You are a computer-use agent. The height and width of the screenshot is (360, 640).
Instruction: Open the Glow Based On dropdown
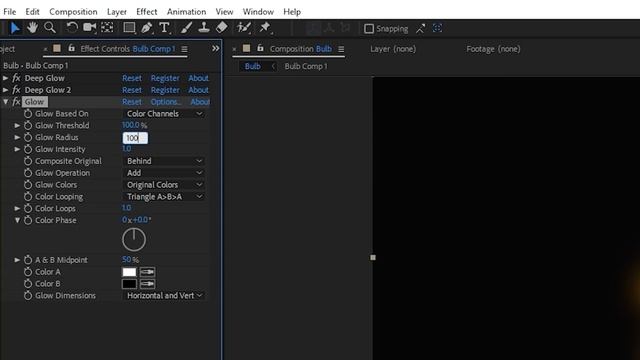pos(164,114)
